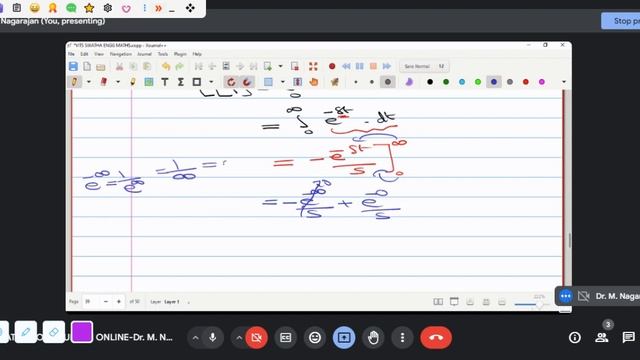The width and height of the screenshot is (640, 360).
Task: Open the View menu
Action: pyautogui.click(x=99, y=54)
